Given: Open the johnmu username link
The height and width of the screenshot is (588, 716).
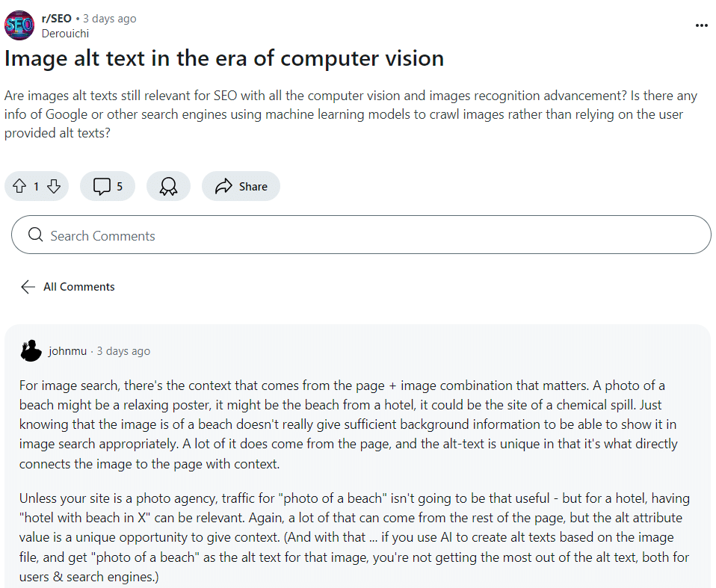Looking at the screenshot, I should [67, 351].
